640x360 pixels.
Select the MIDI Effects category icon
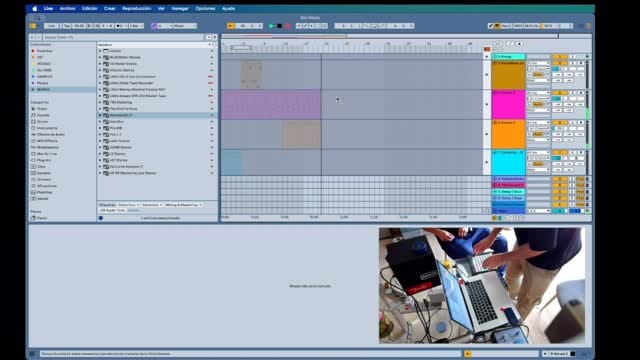[33, 141]
